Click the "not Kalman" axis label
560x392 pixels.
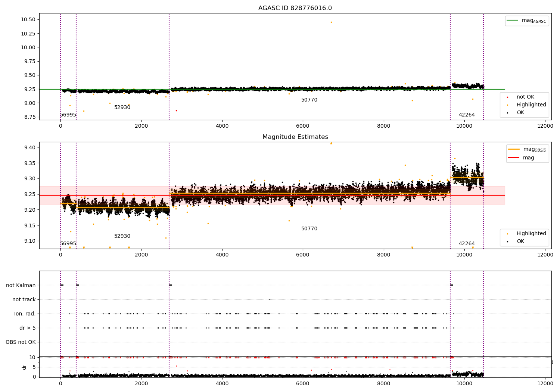[x=21, y=285]
